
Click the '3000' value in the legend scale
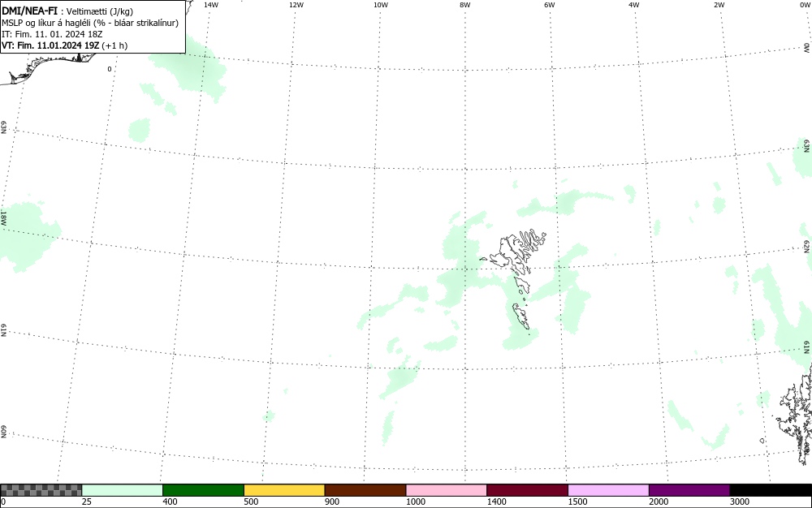740,502
